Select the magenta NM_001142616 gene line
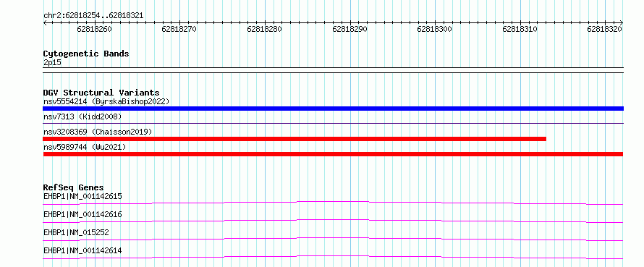 (333, 221)
